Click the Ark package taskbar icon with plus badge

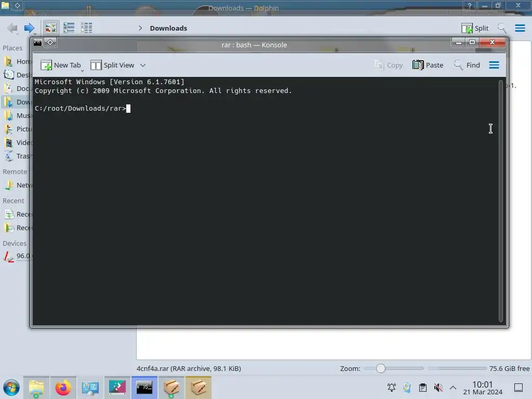point(171,388)
